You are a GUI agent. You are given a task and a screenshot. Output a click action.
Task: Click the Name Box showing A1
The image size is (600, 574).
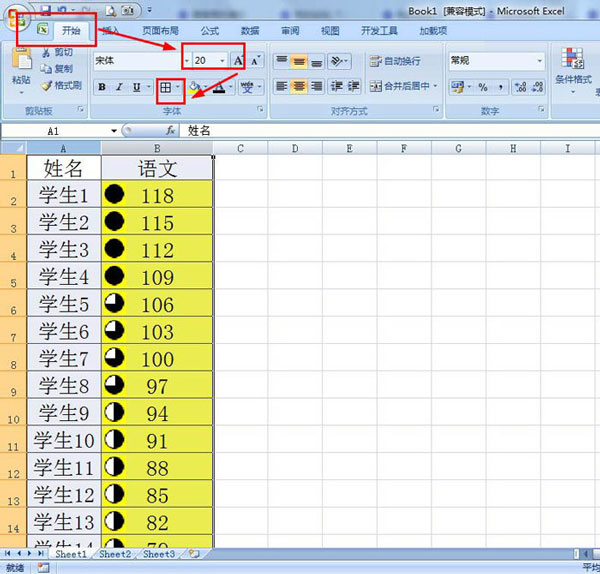[54, 131]
